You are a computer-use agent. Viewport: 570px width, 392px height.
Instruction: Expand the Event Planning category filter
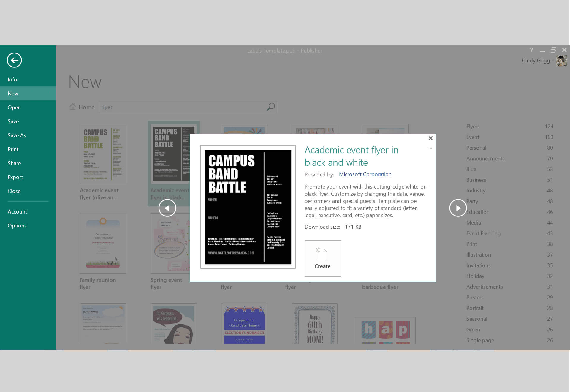483,233
